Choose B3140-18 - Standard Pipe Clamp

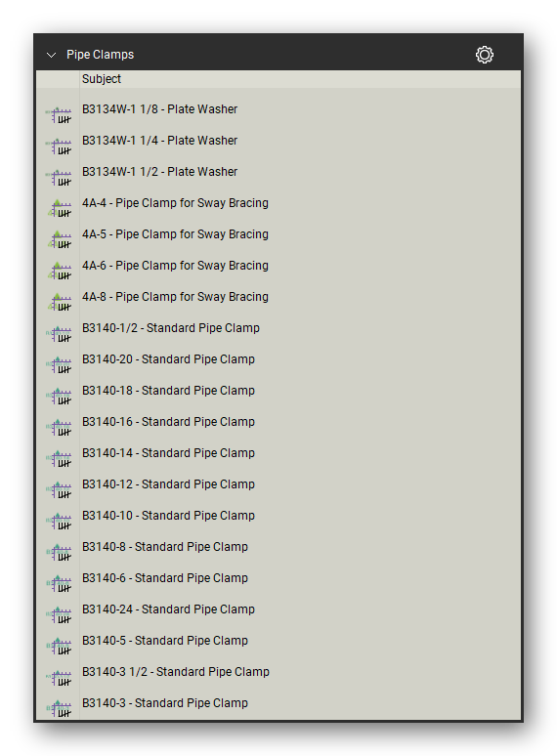(168, 391)
